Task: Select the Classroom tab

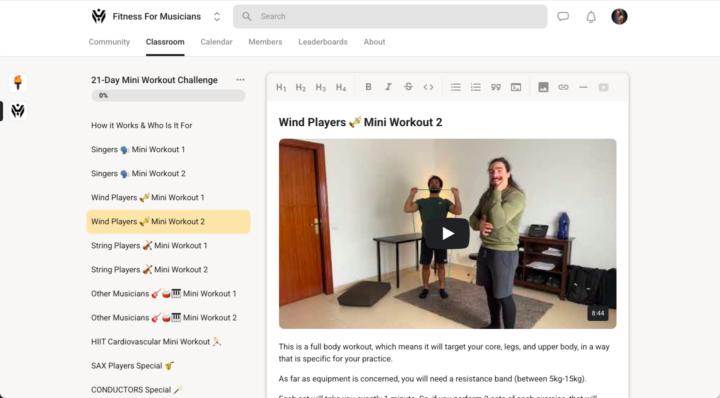Action: 165,42
